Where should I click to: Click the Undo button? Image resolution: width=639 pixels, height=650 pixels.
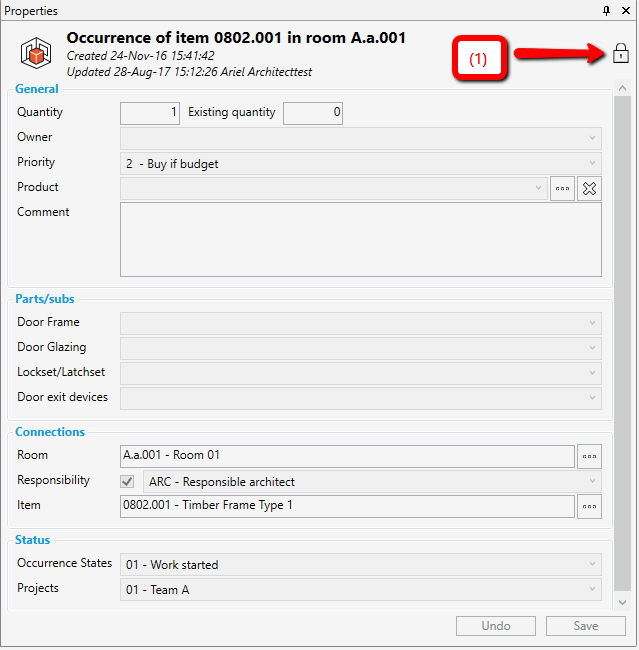point(496,626)
